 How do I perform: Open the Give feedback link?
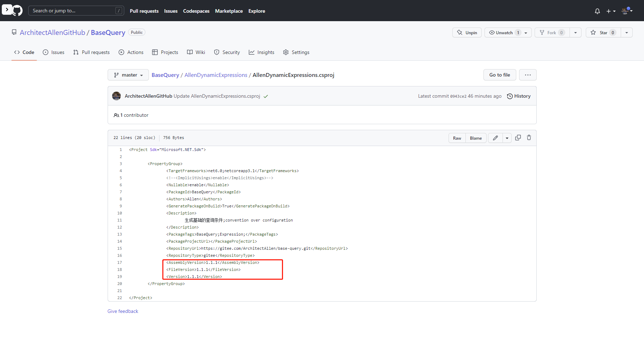click(123, 311)
